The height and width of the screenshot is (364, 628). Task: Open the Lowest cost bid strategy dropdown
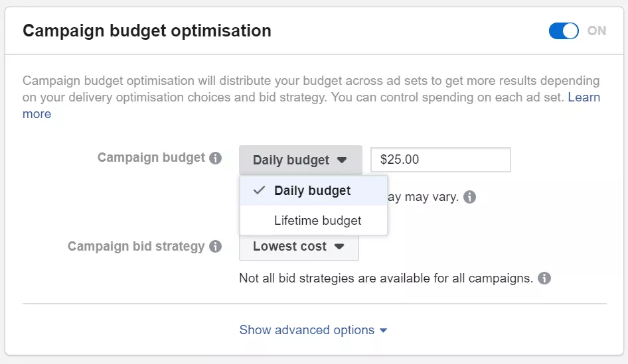(299, 247)
